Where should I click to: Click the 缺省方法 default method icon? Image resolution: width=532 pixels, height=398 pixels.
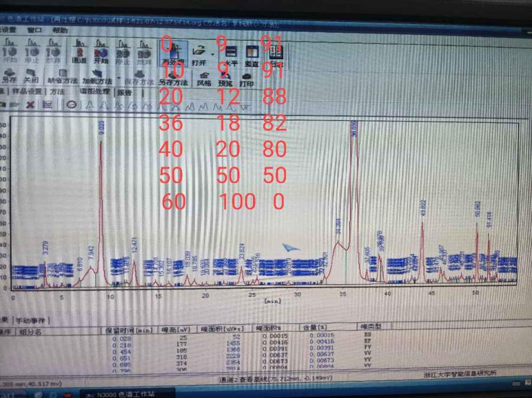coord(63,77)
